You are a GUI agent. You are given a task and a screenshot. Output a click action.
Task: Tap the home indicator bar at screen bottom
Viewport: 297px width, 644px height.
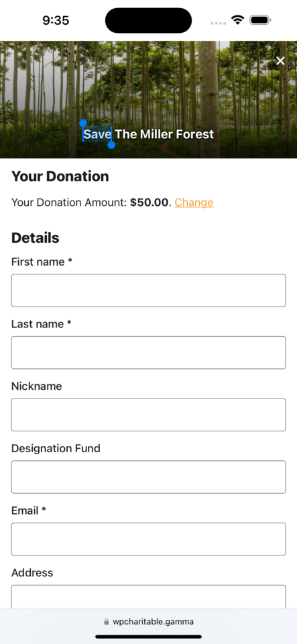(149, 637)
